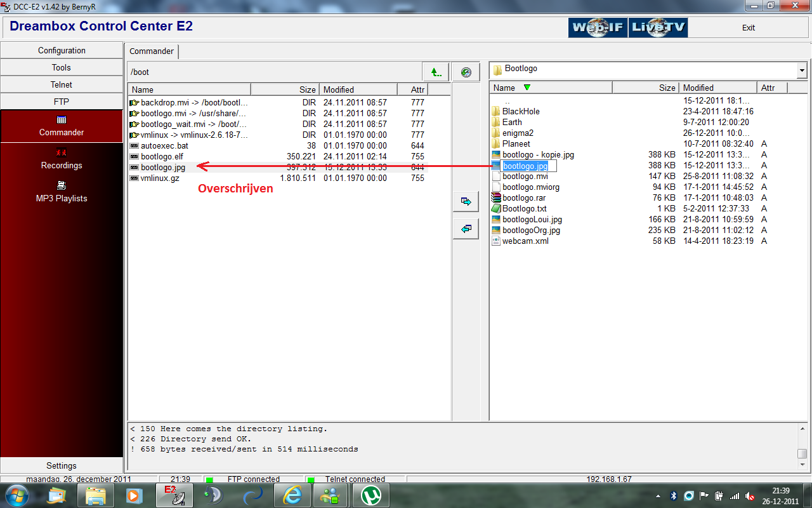Open the Tools section

(62, 67)
